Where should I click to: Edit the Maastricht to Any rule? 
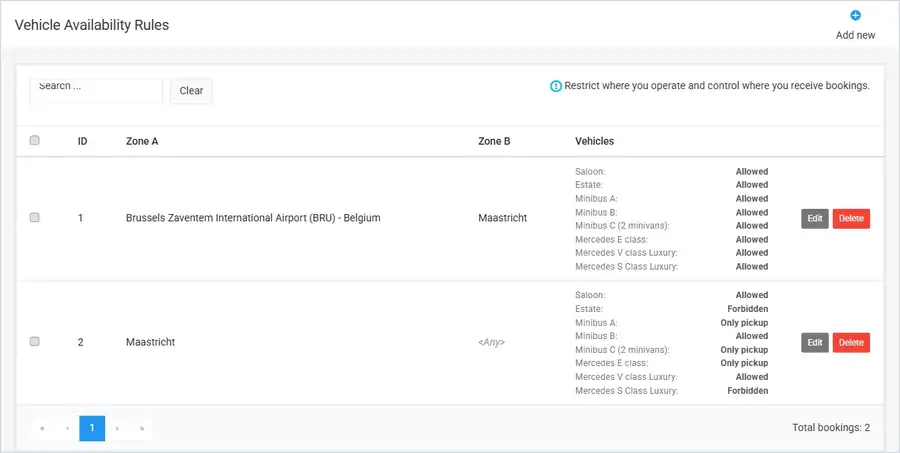(x=815, y=342)
